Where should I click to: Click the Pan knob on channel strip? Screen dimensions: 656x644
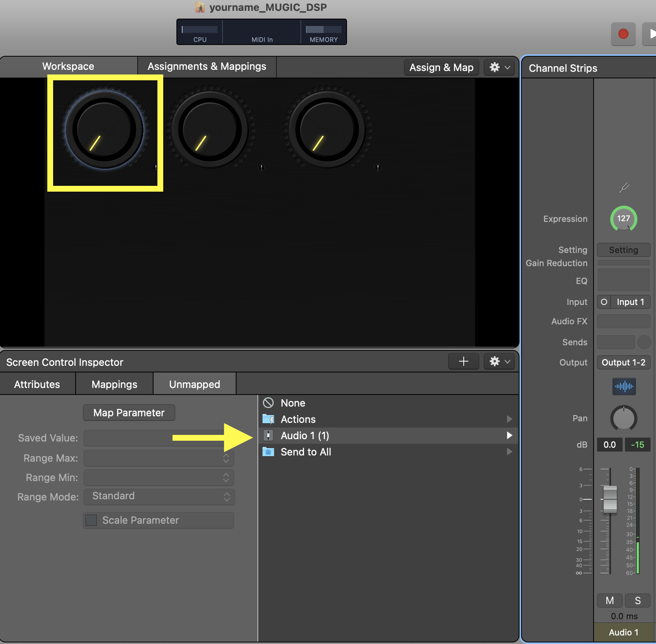623,419
